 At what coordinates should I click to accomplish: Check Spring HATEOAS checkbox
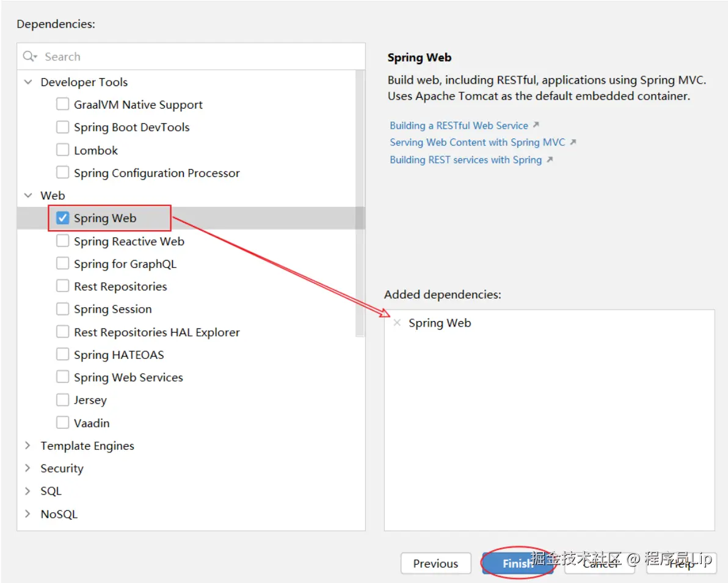pos(63,354)
